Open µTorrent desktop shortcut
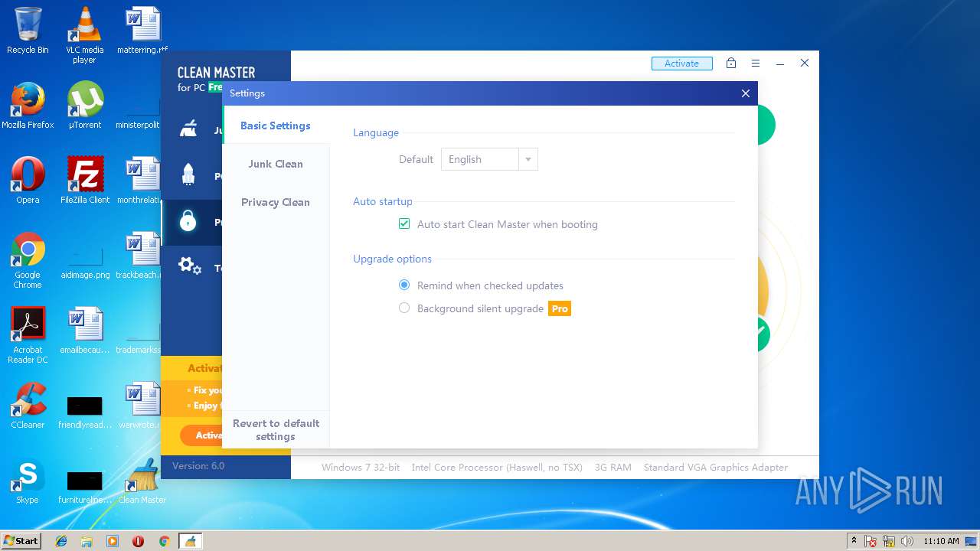The height and width of the screenshot is (551, 980). (x=85, y=106)
